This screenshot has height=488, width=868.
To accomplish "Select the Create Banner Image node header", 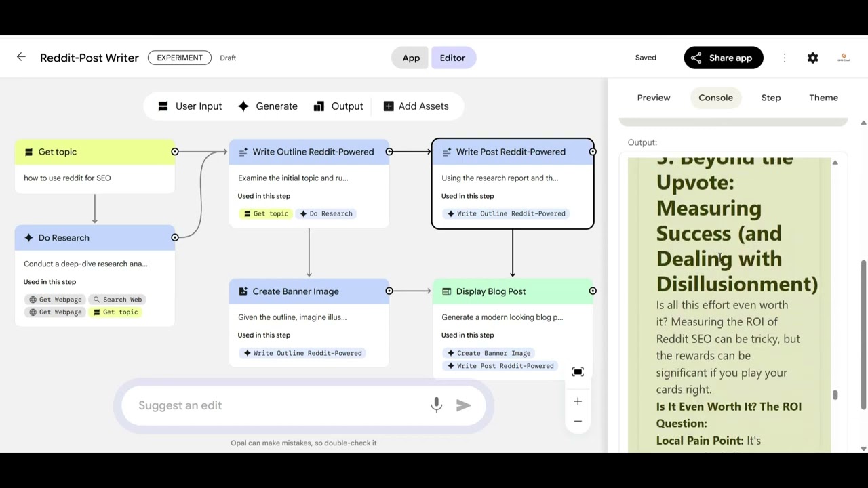I will pos(309,291).
